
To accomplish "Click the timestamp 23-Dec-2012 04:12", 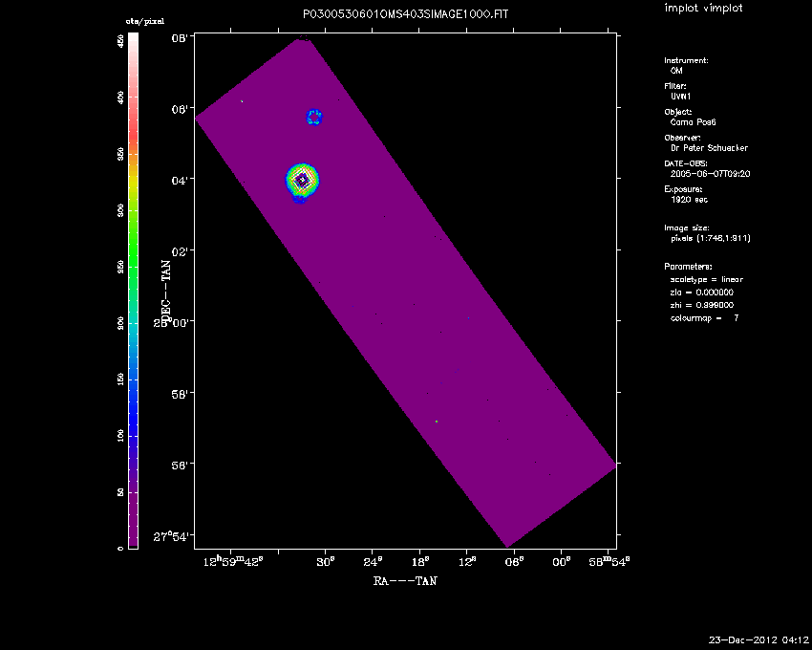I will point(759,640).
